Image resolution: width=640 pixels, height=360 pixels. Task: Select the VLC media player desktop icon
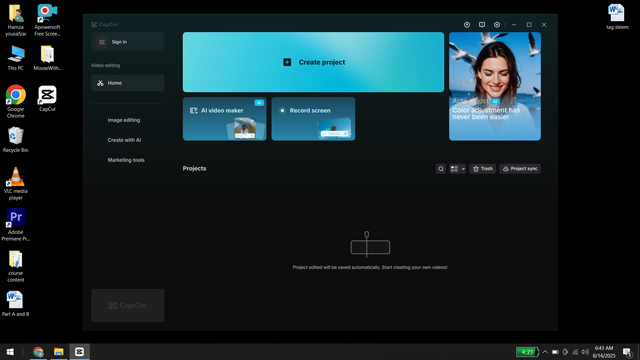pos(16,184)
